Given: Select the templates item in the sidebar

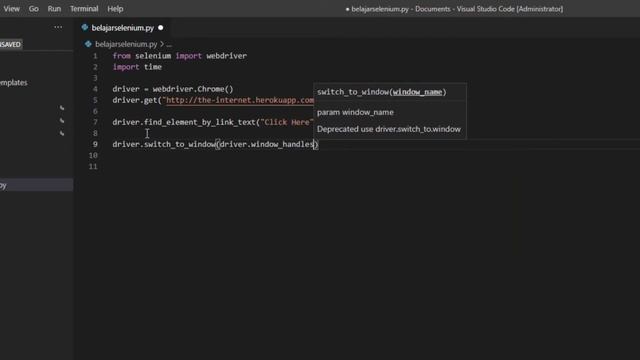Looking at the screenshot, I should 13,82.
